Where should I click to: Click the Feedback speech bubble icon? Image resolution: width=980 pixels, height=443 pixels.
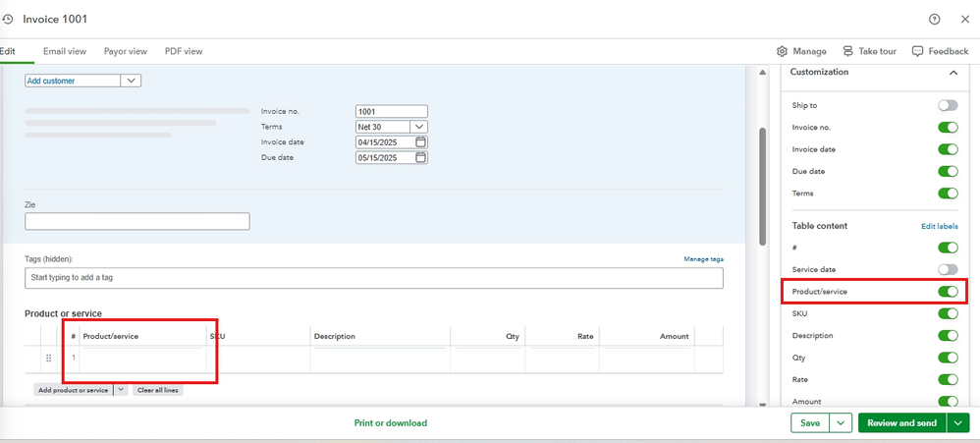tap(917, 51)
